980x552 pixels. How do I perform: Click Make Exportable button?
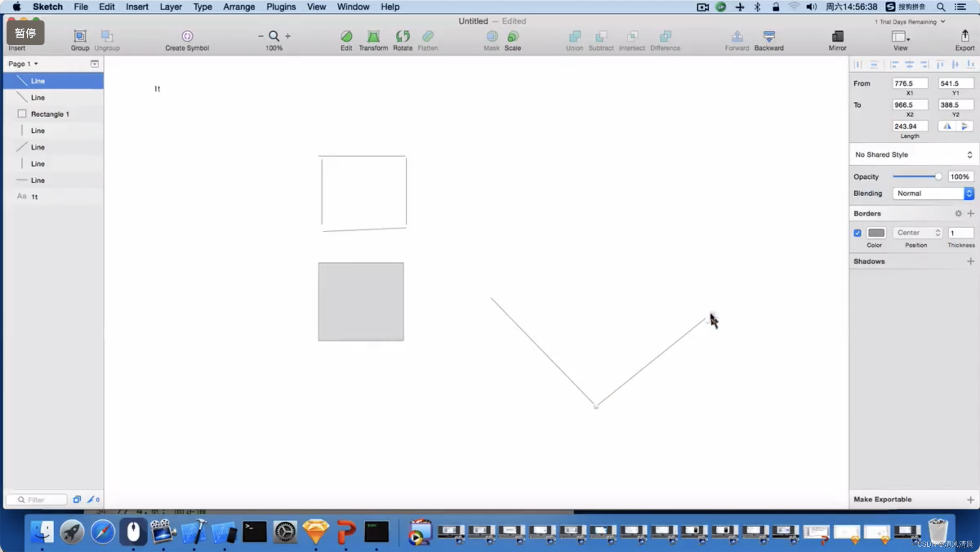882,499
